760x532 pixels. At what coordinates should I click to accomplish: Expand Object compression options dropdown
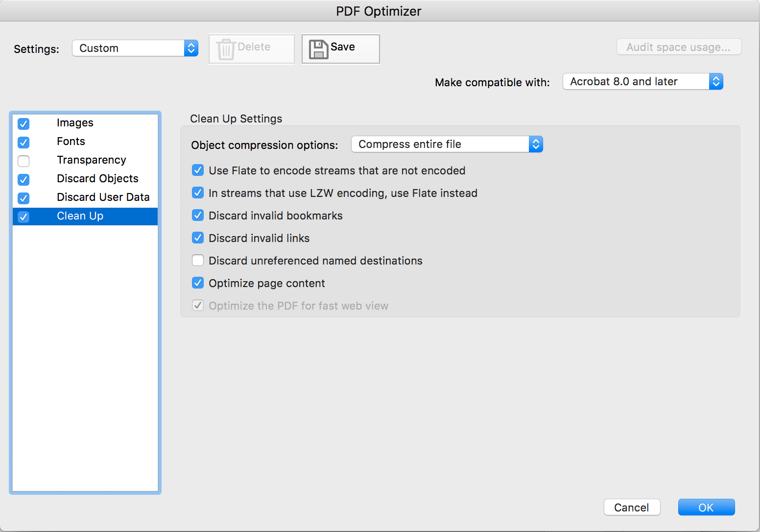pos(447,144)
